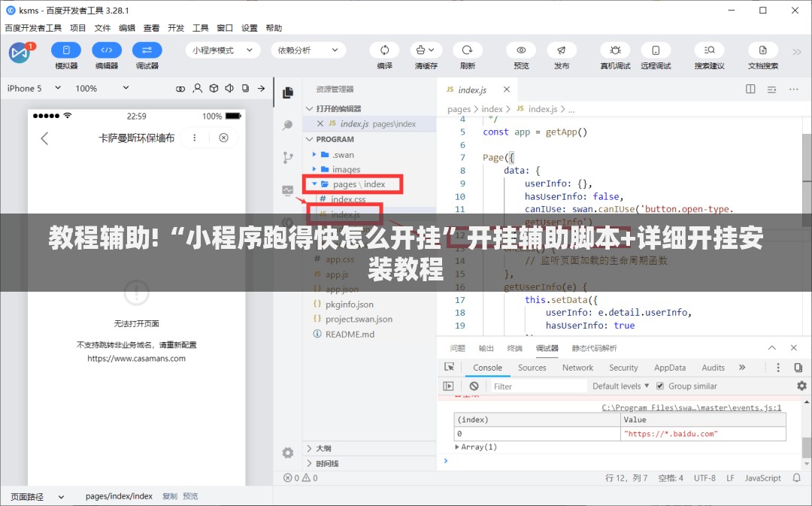The width and height of the screenshot is (812, 506).
Task: Switch to the Network devtools tab
Action: [577, 368]
